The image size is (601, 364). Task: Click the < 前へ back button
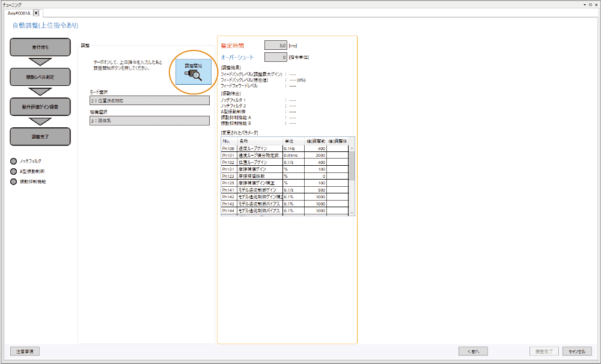pyautogui.click(x=473, y=351)
